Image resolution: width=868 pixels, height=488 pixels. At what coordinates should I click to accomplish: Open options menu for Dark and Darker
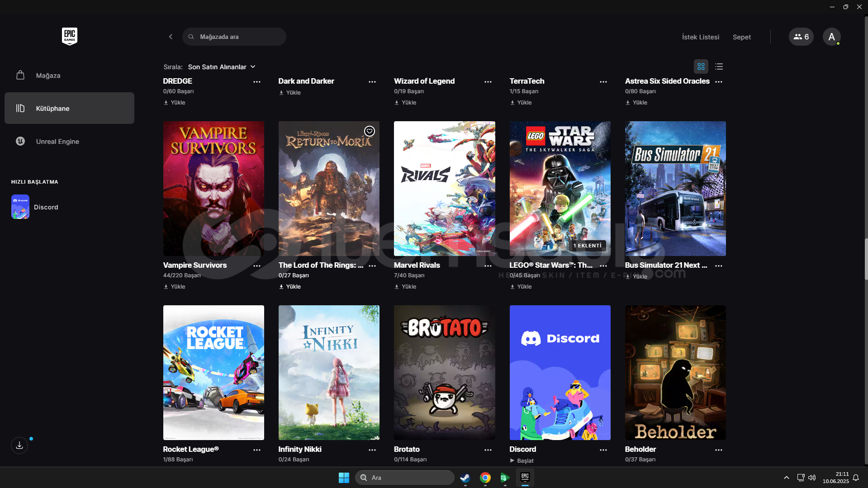tap(372, 82)
